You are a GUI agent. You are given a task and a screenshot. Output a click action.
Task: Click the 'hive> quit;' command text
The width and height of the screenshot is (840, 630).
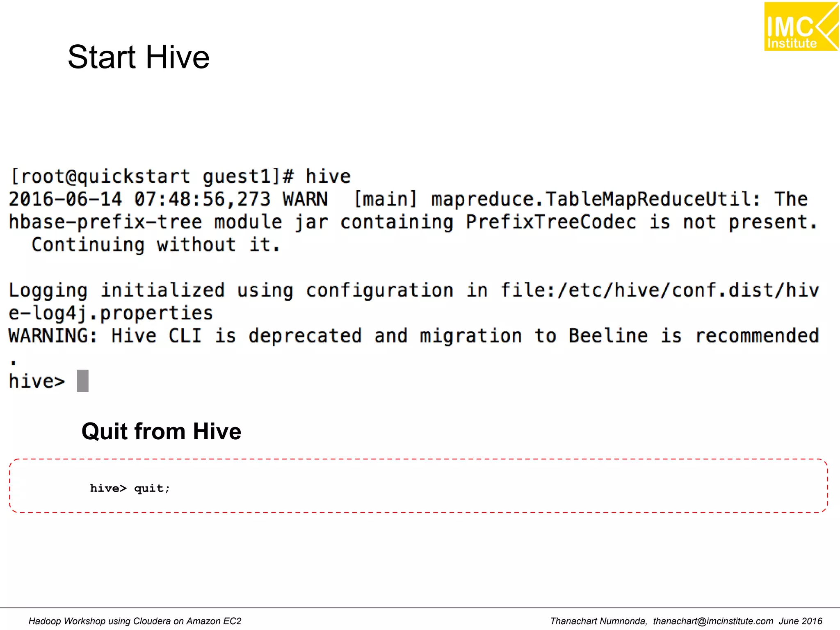(130, 488)
